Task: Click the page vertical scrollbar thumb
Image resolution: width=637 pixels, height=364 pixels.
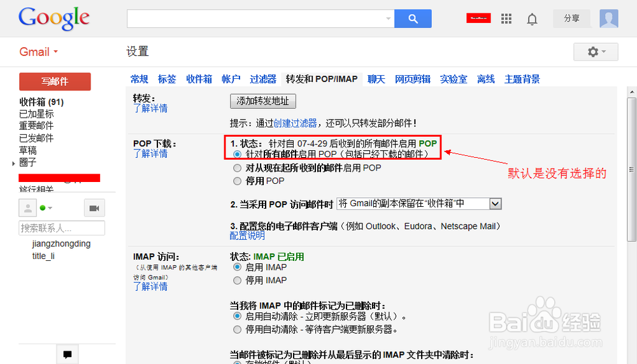Action: 632,169
